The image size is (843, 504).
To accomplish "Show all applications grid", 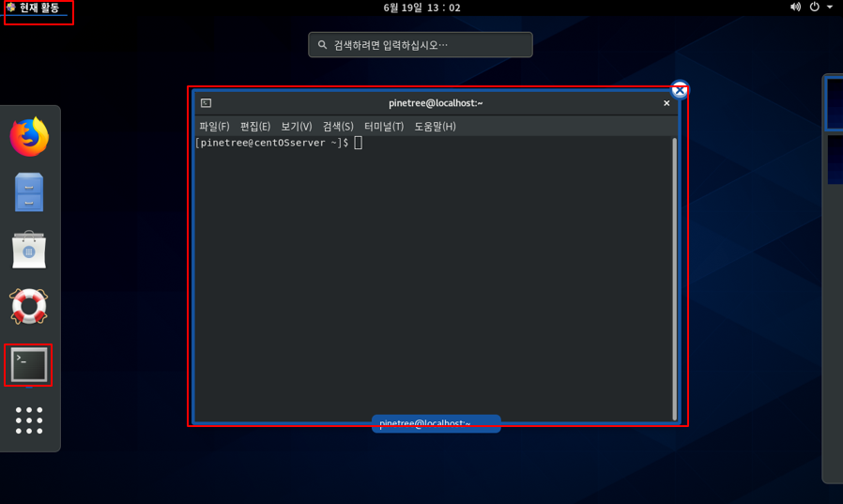I will point(29,420).
